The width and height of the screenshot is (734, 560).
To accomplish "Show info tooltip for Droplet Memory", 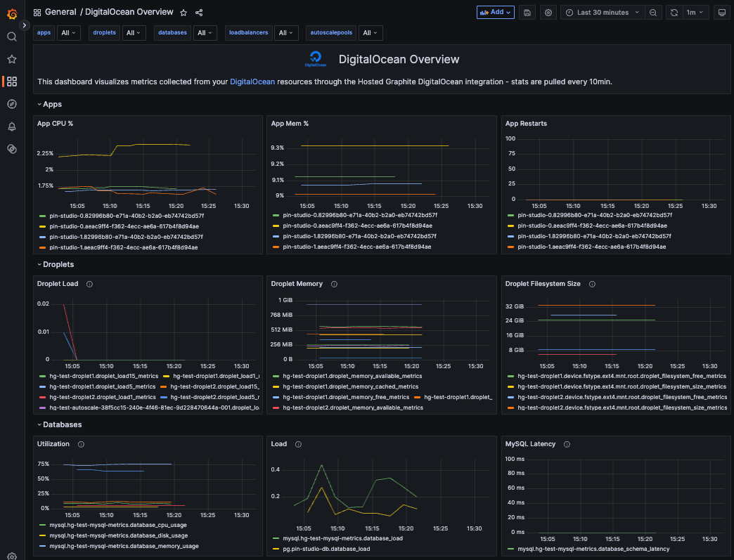I will point(334,284).
